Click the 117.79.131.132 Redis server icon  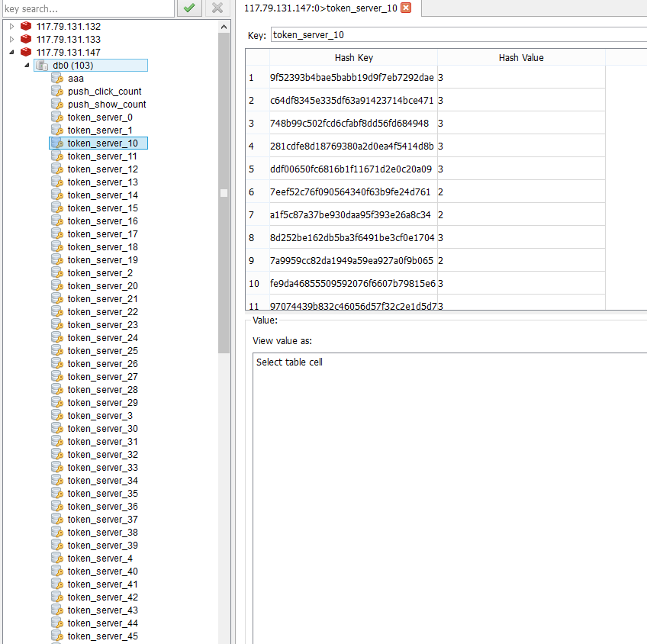(x=26, y=26)
